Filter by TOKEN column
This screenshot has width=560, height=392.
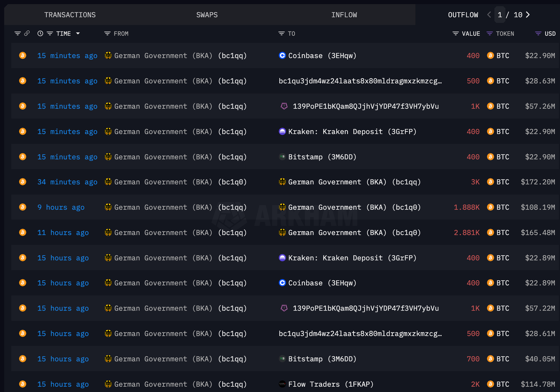pos(490,34)
